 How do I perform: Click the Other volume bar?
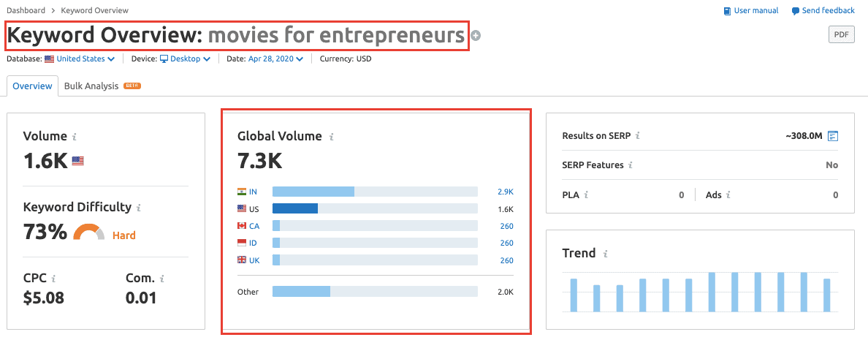point(375,291)
